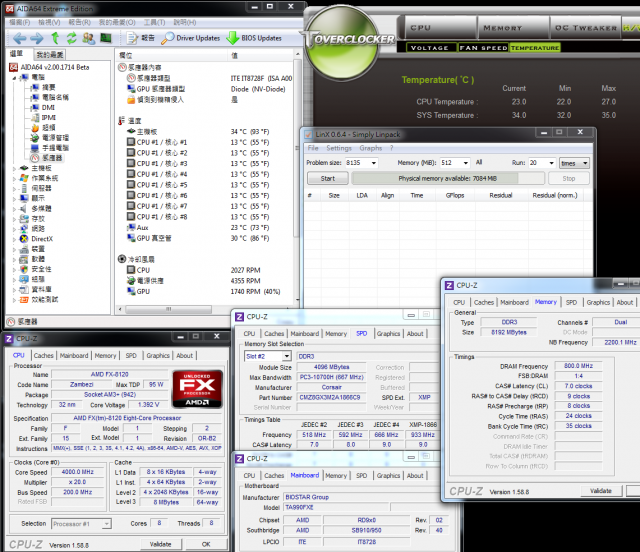640x552 pixels.
Task: Select the CPU tab in CPU-Z Mainboard window
Action: [249, 476]
